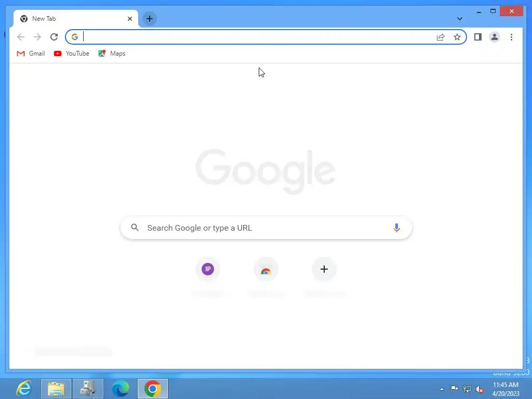Viewport: 532px width, 399px height.
Task: Click the browser back arrow
Action: (x=21, y=37)
